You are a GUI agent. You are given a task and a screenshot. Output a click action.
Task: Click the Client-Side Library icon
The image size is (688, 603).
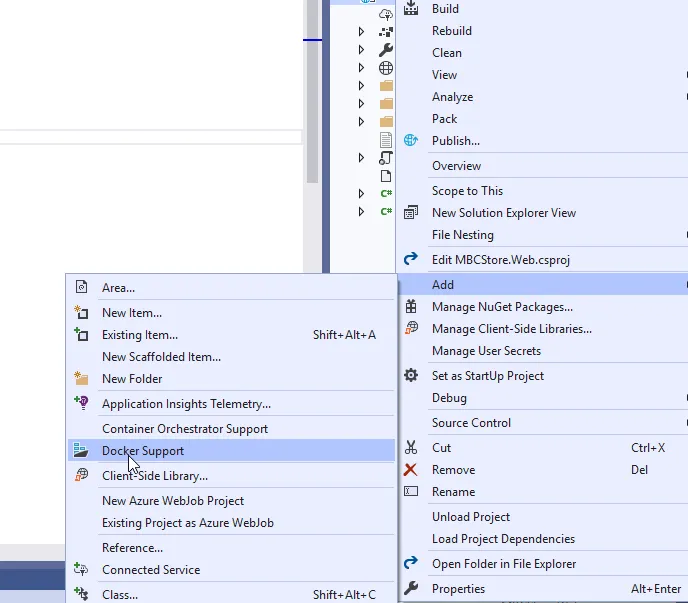[x=81, y=475]
